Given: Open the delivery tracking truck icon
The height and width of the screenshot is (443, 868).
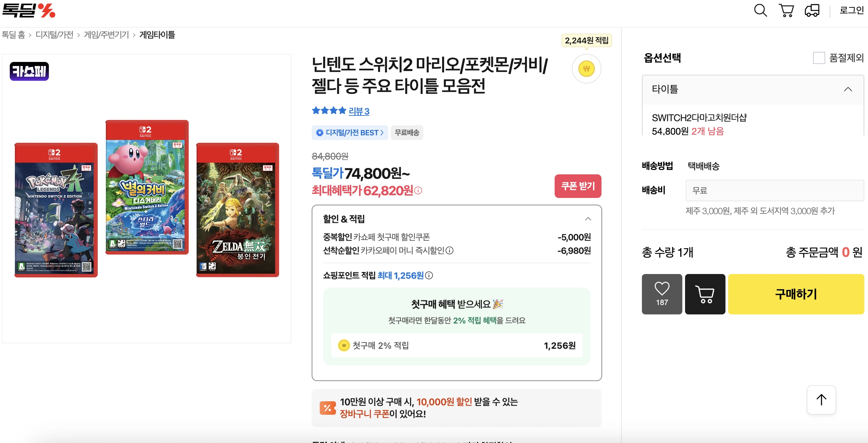Looking at the screenshot, I should pos(812,10).
